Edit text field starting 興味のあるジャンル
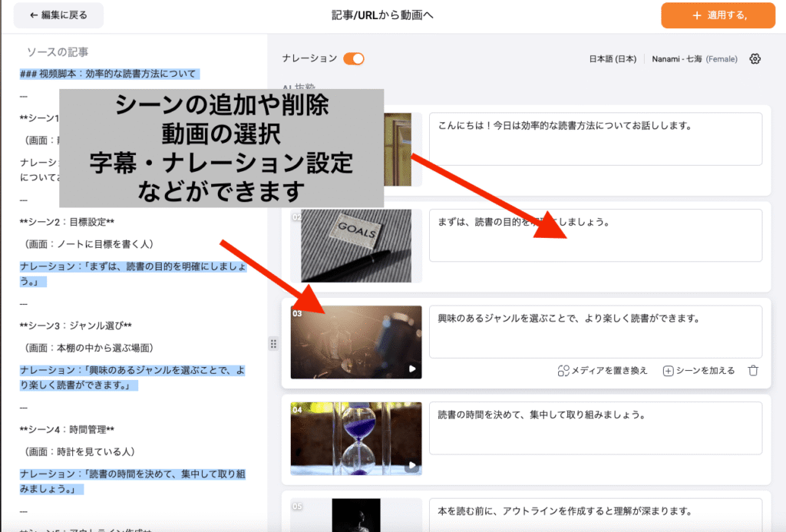This screenshot has width=786, height=532. coord(596,332)
